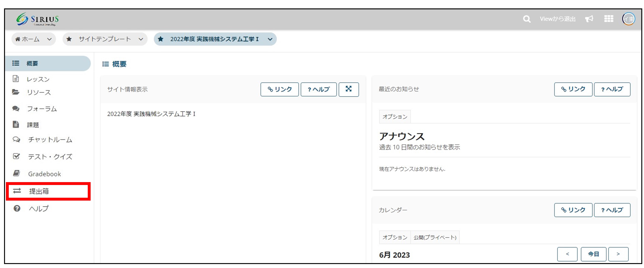Click the アナウンス heading
Screen dimensions: 644x268
click(x=402, y=136)
